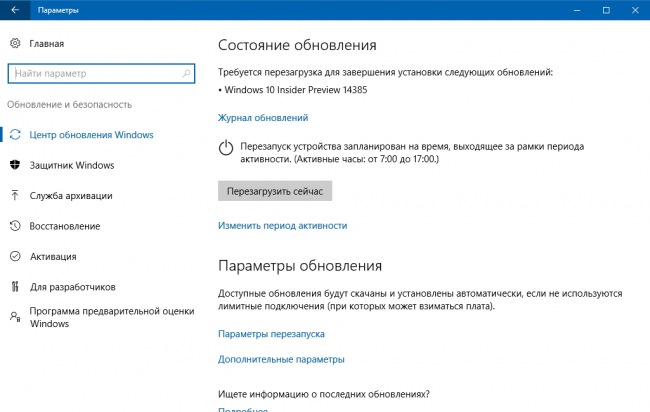Image resolution: width=650 pixels, height=412 pixels.
Task: Open the Параметры перезапуска link
Action: tap(271, 334)
